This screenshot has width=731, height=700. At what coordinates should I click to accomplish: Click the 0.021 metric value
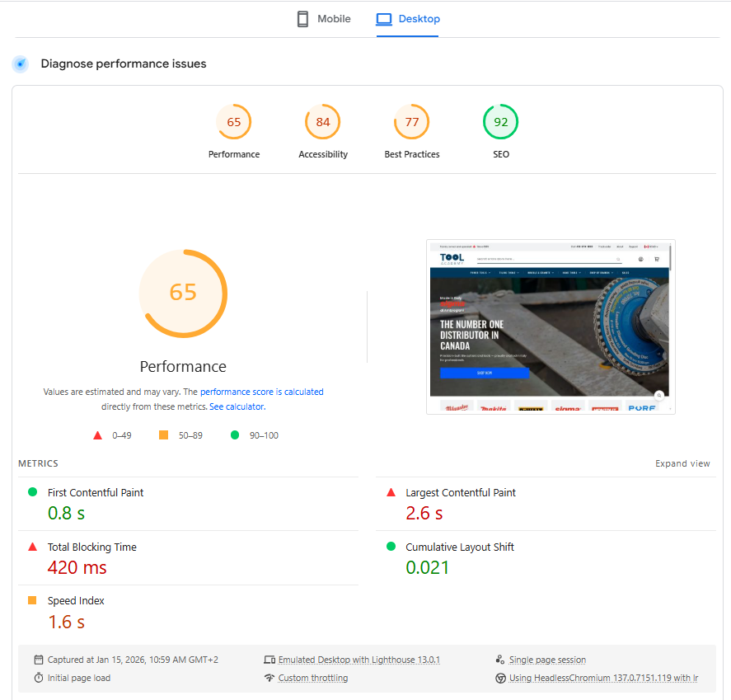[x=427, y=567]
